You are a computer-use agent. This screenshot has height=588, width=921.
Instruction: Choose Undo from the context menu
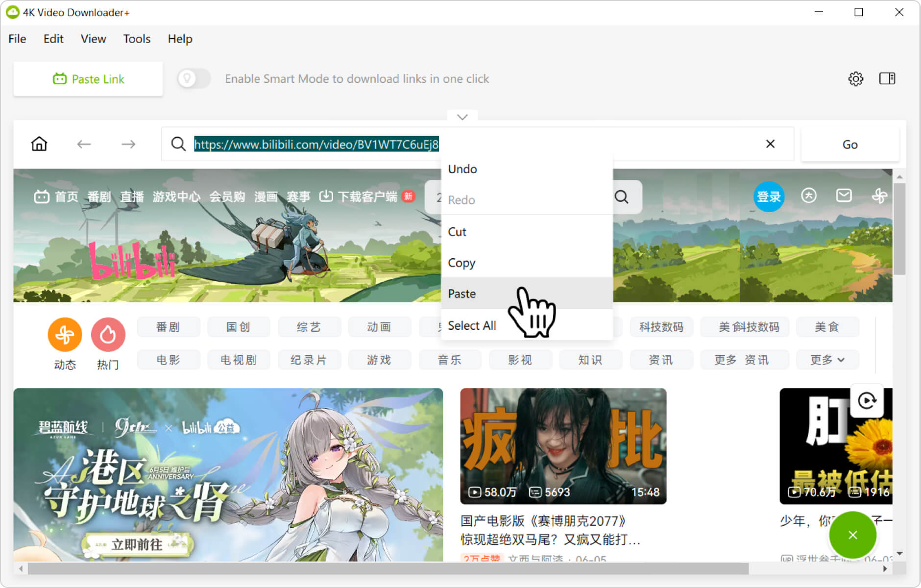tap(527, 169)
